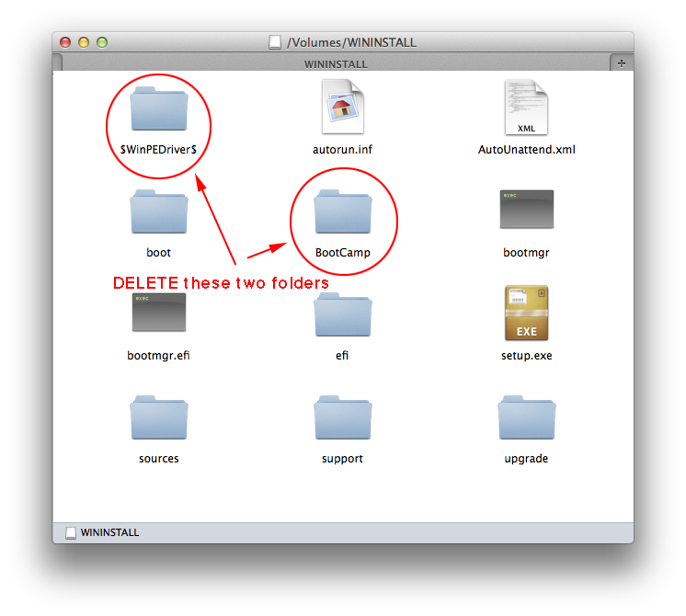Image resolution: width=686 pixels, height=616 pixels.
Task: Select the boot folder icon
Action: pos(159,211)
